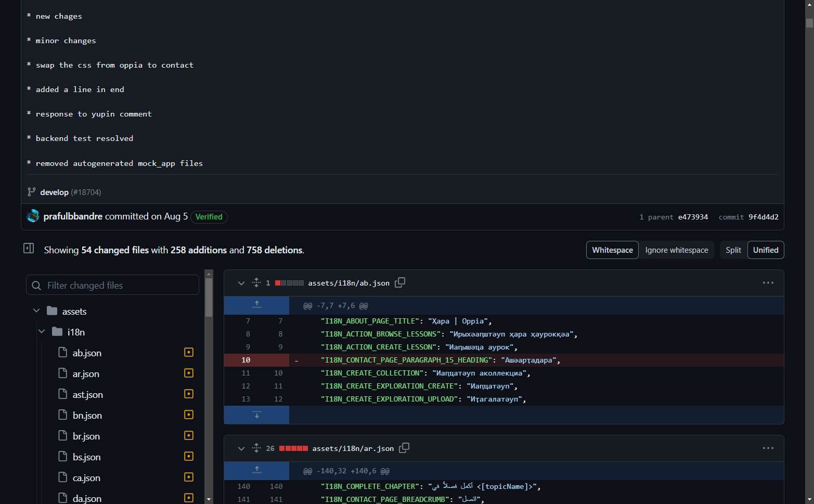Click modified indicator beside bn.json
814x504 pixels.
click(189, 415)
